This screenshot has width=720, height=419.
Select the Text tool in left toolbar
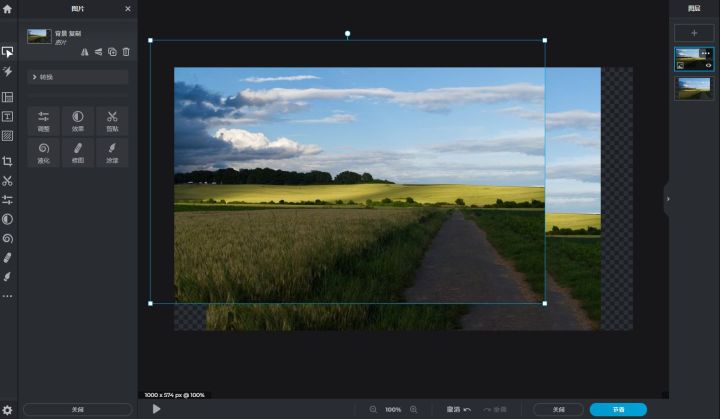(x=7, y=116)
